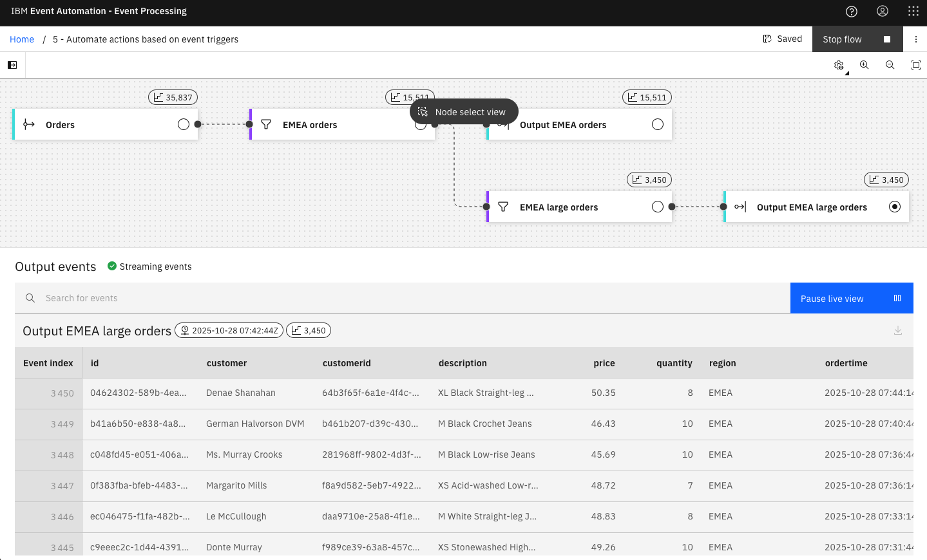Click the price column header
927x560 pixels.
604,363
